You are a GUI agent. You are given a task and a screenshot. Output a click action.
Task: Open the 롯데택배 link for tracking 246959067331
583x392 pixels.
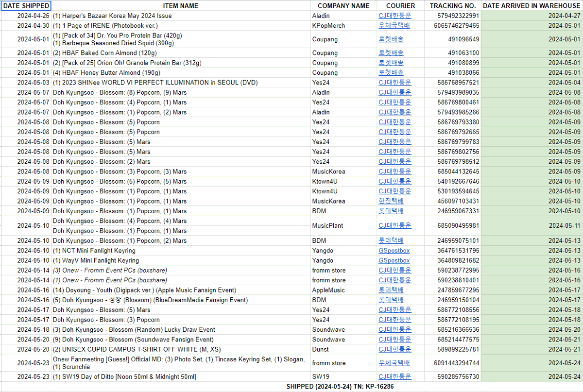pyautogui.click(x=391, y=211)
